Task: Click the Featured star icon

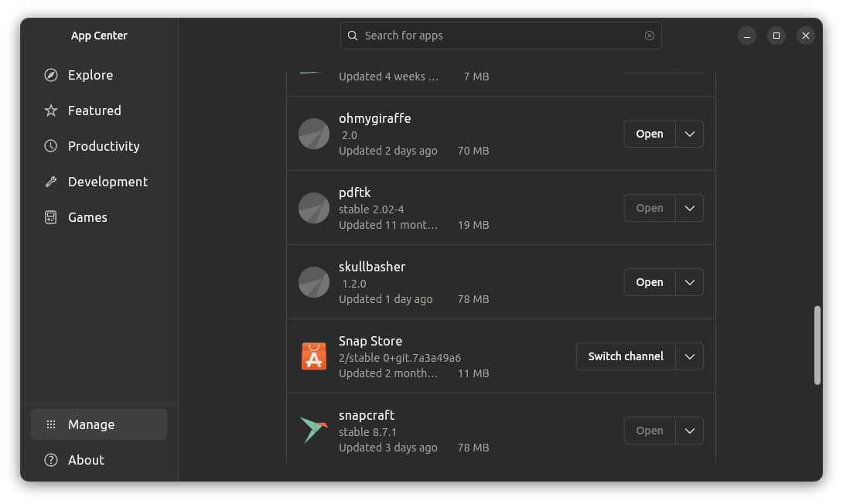Action: [51, 111]
